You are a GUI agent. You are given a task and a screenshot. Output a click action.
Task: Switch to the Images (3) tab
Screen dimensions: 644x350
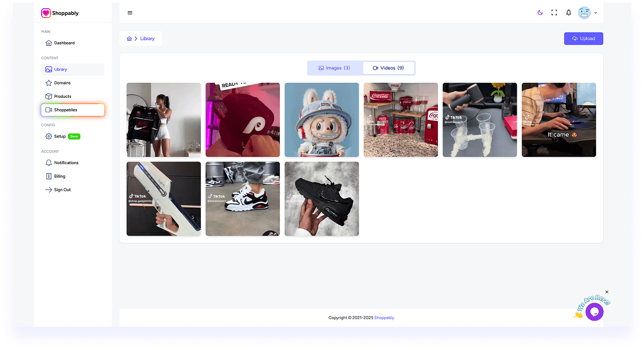(x=335, y=67)
